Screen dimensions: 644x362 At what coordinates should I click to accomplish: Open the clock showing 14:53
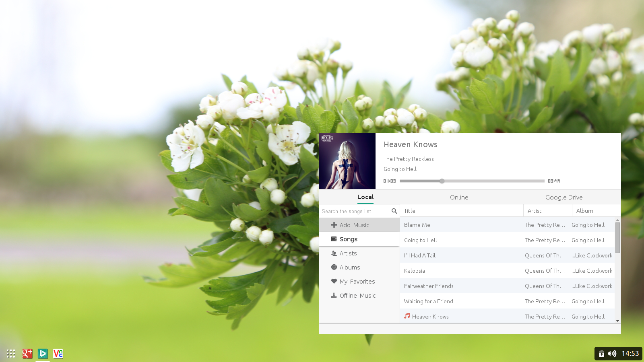[x=630, y=354]
